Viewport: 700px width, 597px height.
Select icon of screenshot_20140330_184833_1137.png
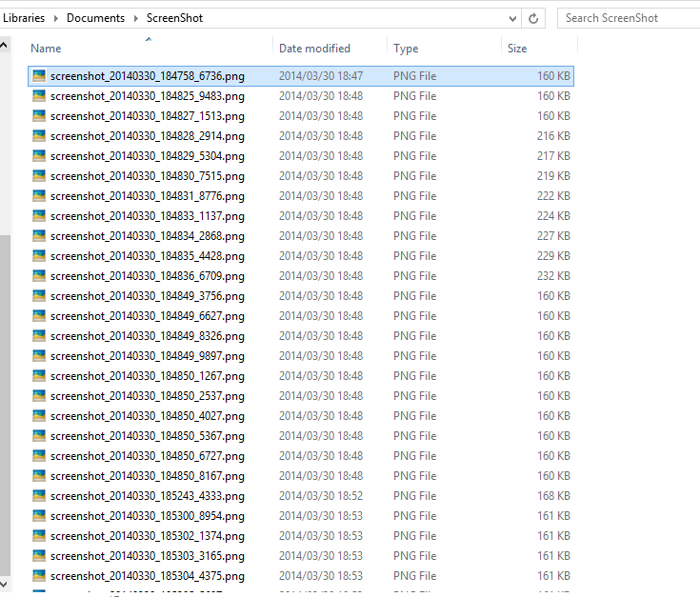[39, 216]
